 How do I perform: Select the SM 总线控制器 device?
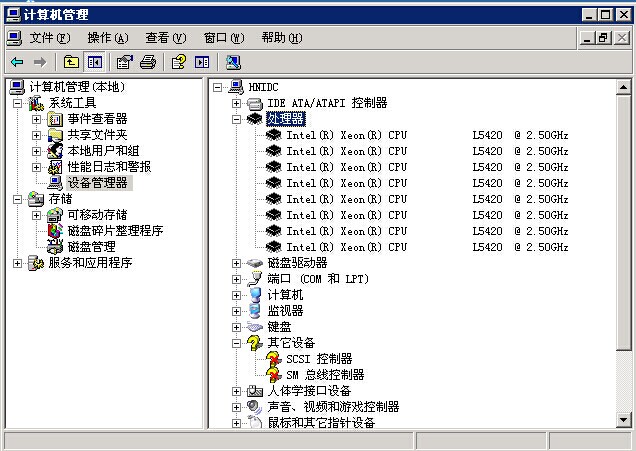tap(324, 375)
